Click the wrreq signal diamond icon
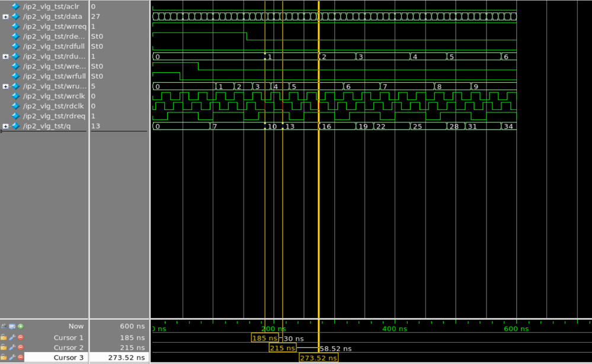Screen dimensions: 592x364 (x=15, y=27)
